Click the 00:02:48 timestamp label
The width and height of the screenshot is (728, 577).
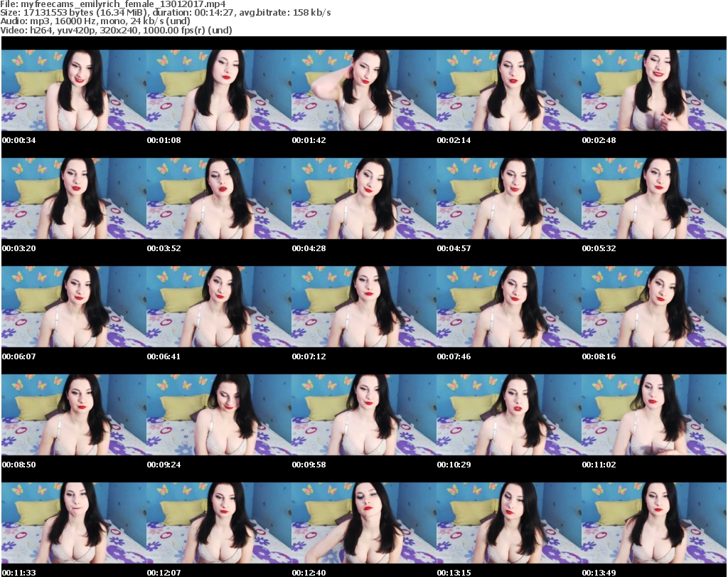click(599, 140)
